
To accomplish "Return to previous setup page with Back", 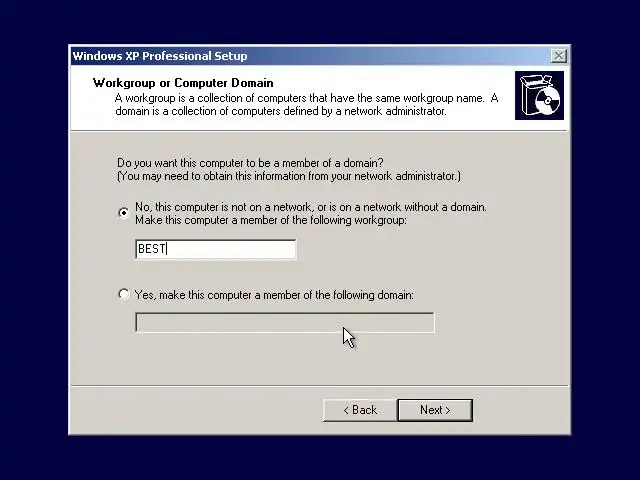I will click(x=360, y=410).
